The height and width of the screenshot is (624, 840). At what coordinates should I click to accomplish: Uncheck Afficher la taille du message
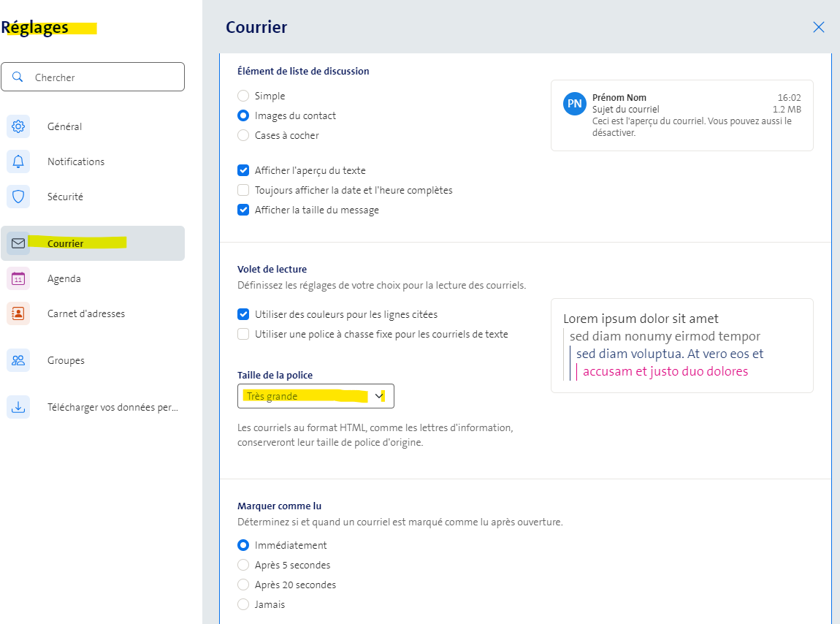click(x=243, y=210)
